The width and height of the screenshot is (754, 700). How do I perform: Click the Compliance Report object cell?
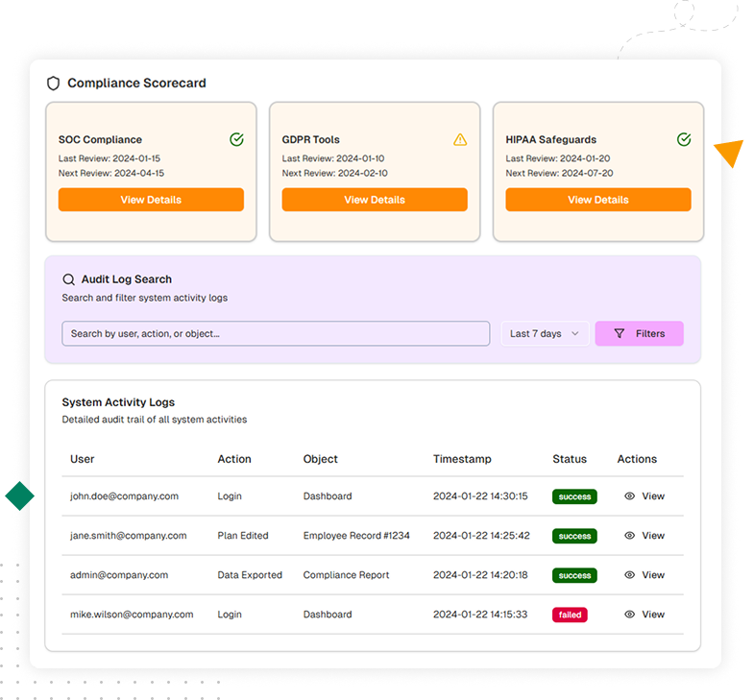(x=346, y=575)
